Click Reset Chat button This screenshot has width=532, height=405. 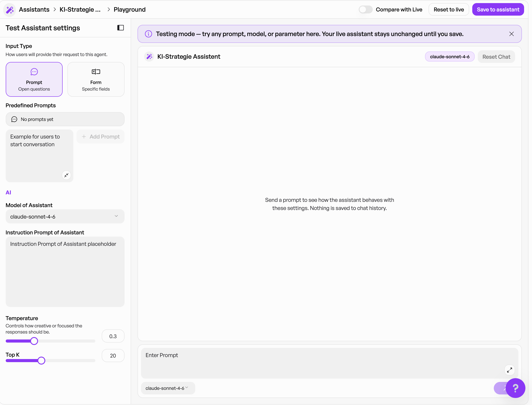(496, 57)
